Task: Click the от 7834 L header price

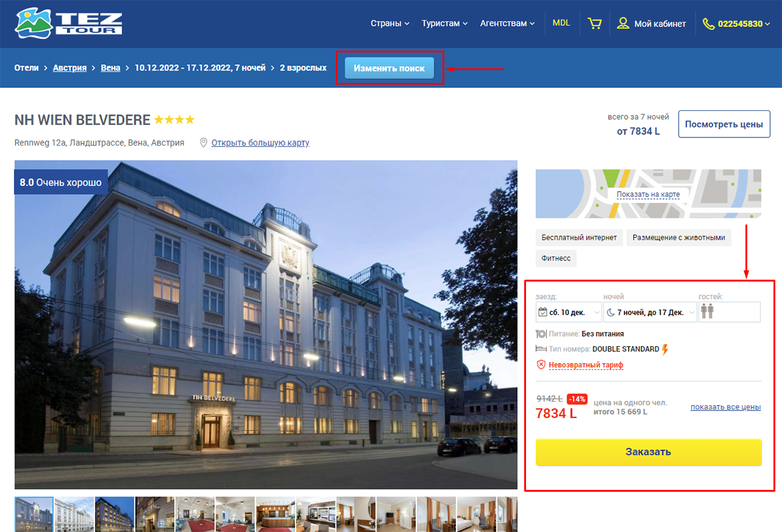Action: pyautogui.click(x=638, y=131)
